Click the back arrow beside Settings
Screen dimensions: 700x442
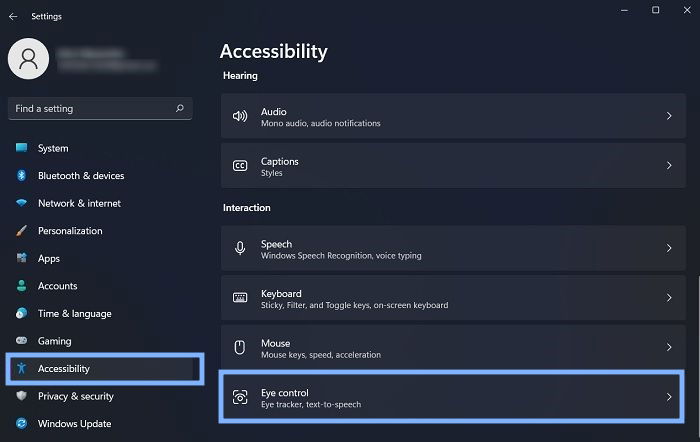pos(13,17)
